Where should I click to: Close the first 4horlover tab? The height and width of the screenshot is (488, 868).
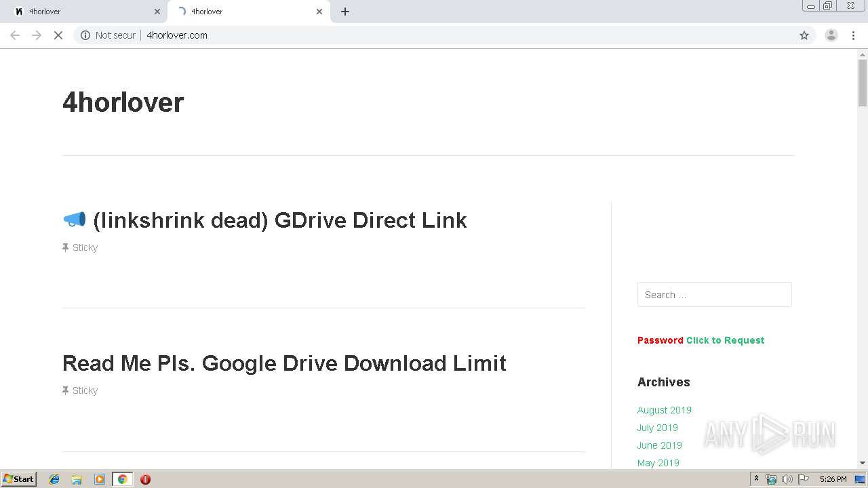point(157,12)
